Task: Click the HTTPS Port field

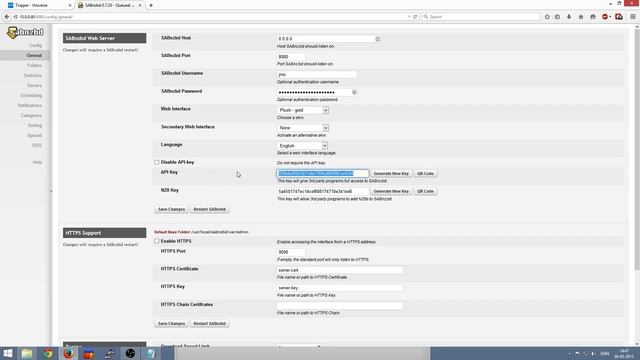Action: point(291,252)
